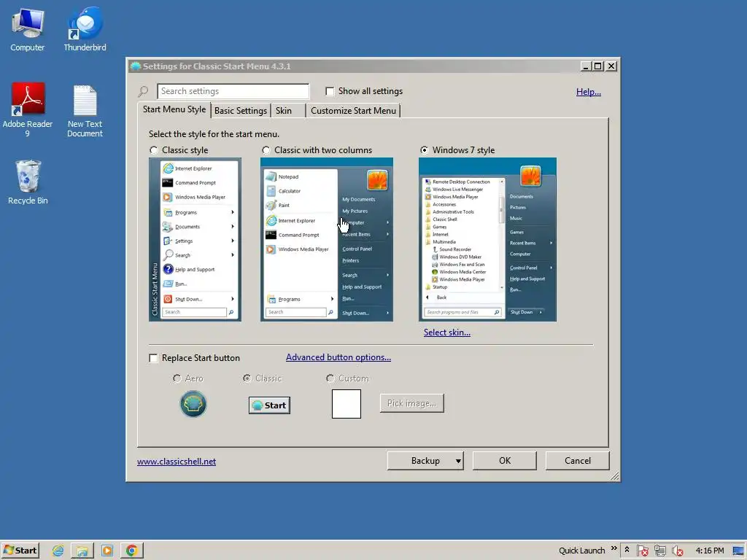747x560 pixels.
Task: Visit the www.classicshell.net link
Action: point(177,462)
